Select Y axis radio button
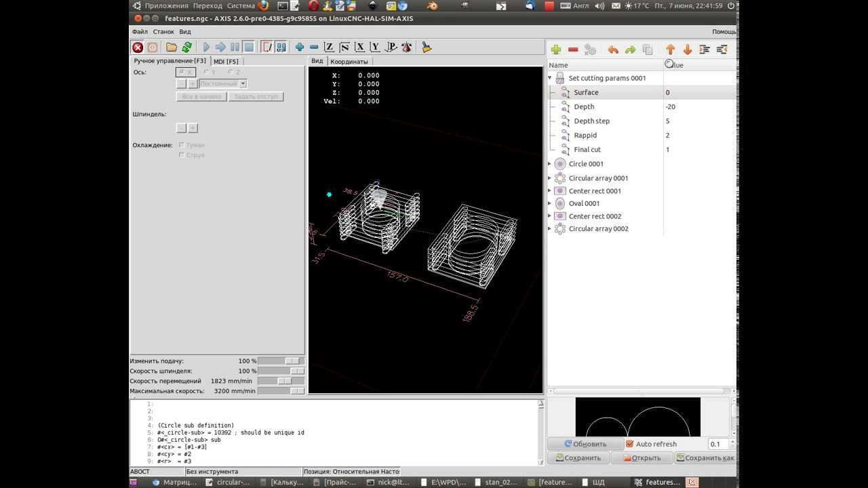Image resolution: width=868 pixels, height=488 pixels. (x=210, y=72)
